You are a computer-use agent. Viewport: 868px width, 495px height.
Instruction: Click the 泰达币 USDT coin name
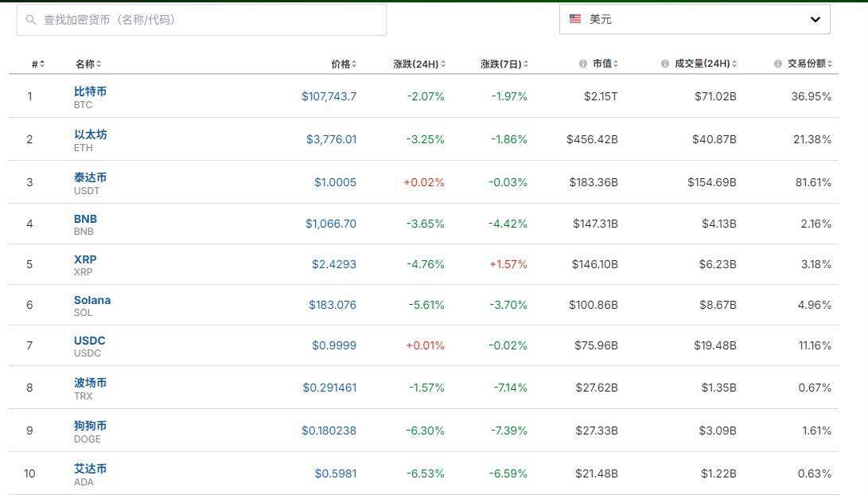click(91, 177)
